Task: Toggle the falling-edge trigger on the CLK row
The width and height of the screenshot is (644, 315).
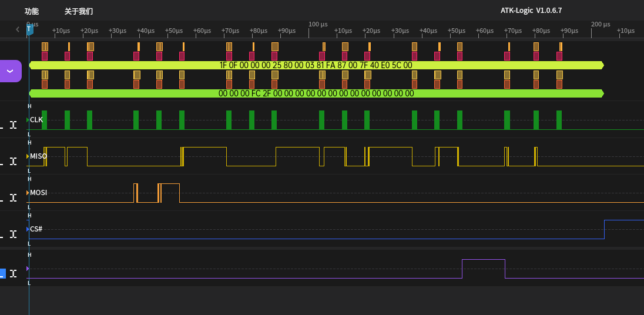Action: tap(1, 126)
